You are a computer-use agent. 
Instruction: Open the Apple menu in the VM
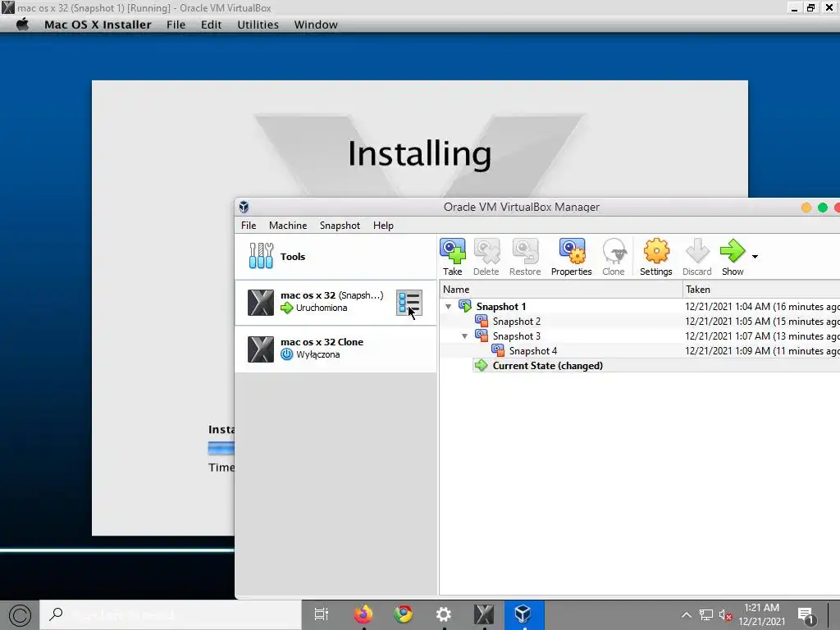coord(22,25)
